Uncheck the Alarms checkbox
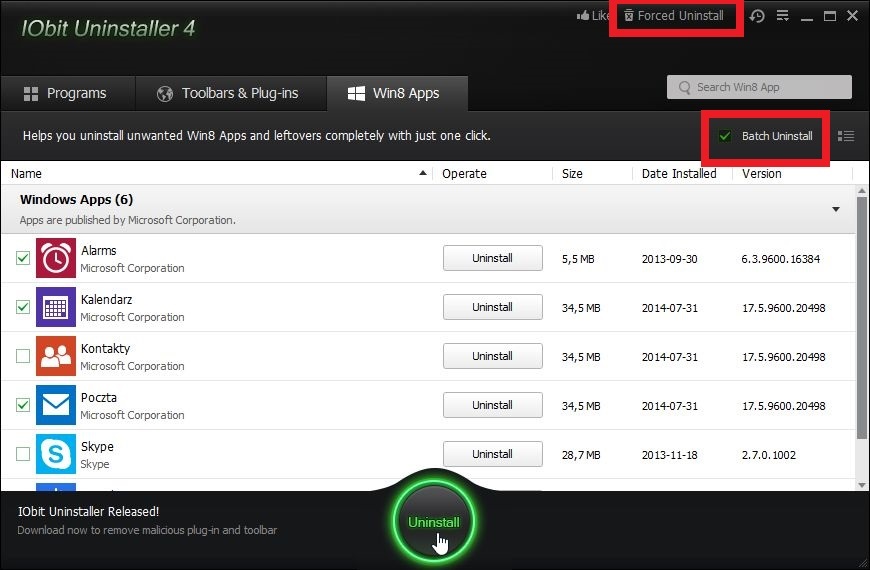Screen dimensions: 870x570 click(x=23, y=258)
